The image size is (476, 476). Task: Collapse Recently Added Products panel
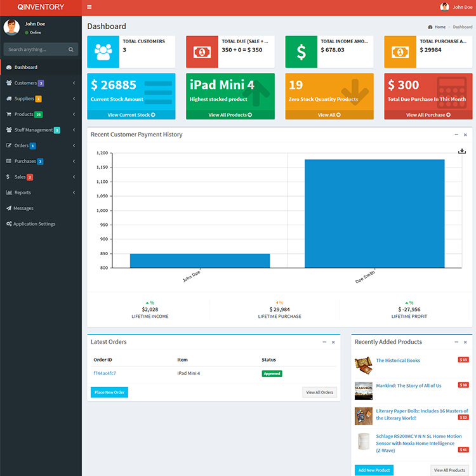pyautogui.click(x=456, y=342)
